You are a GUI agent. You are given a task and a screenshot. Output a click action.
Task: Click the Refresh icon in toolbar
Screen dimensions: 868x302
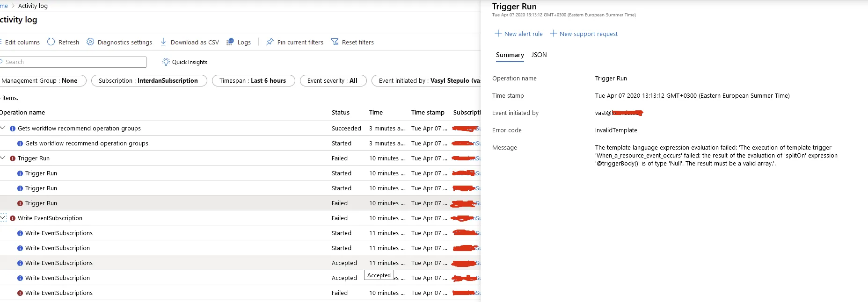coord(51,42)
